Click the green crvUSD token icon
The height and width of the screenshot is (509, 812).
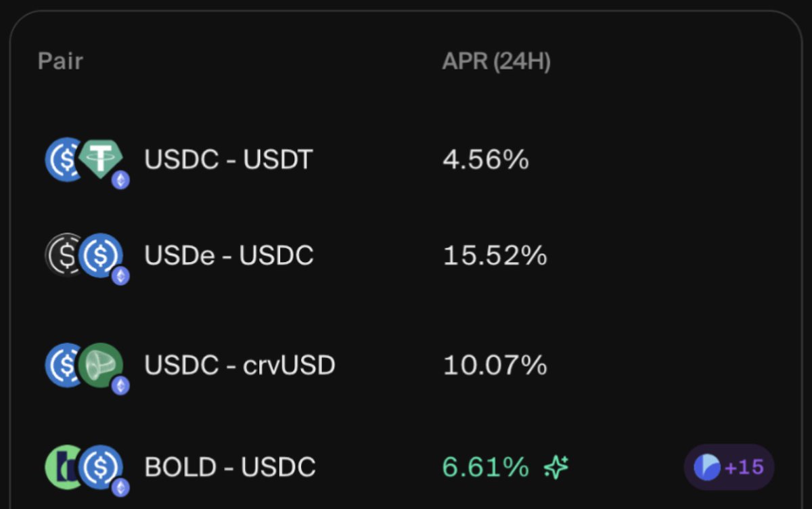click(x=100, y=365)
